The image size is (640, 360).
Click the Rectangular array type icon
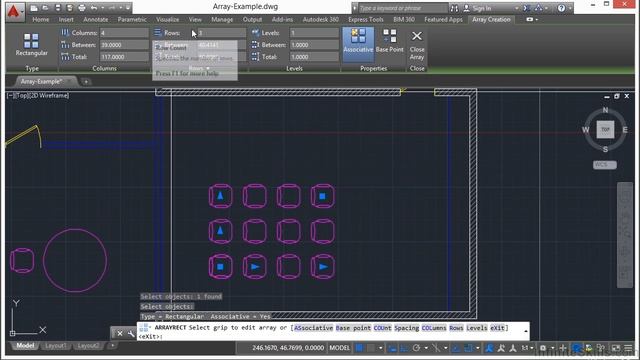(31, 41)
